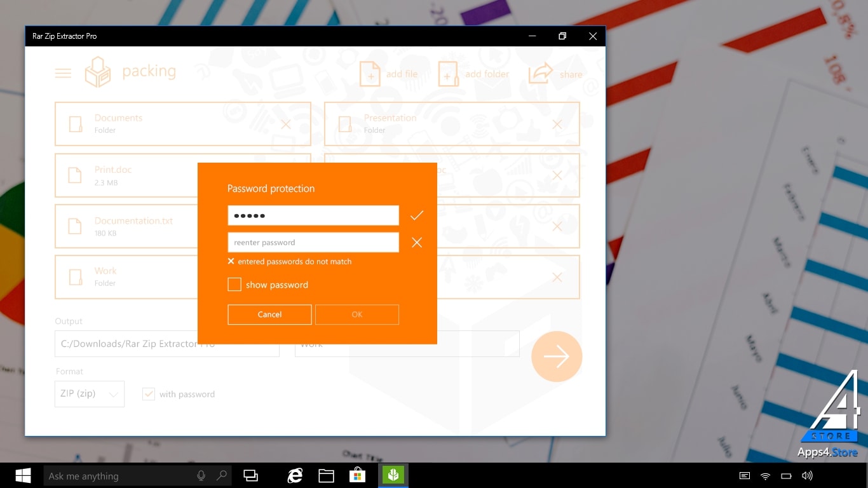
Task: Restore down the Rar Zip Extractor window
Action: click(x=562, y=36)
